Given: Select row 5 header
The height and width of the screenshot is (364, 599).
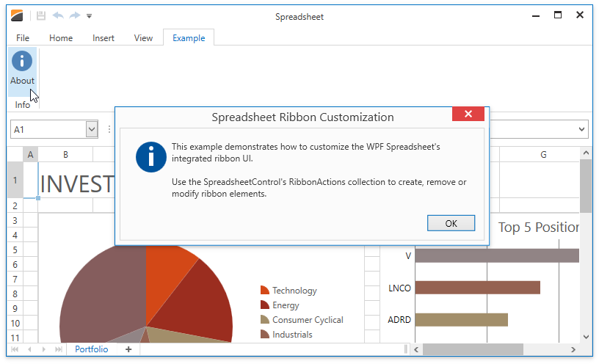Looking at the screenshot, I should [x=15, y=250].
